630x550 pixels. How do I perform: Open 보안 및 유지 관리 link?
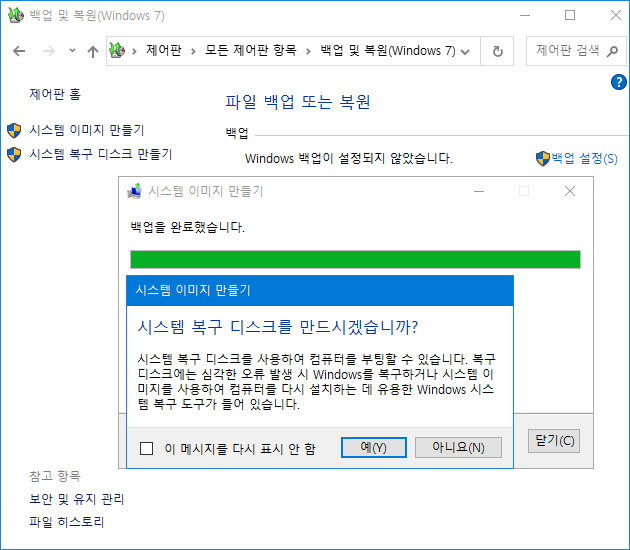[x=77, y=499]
